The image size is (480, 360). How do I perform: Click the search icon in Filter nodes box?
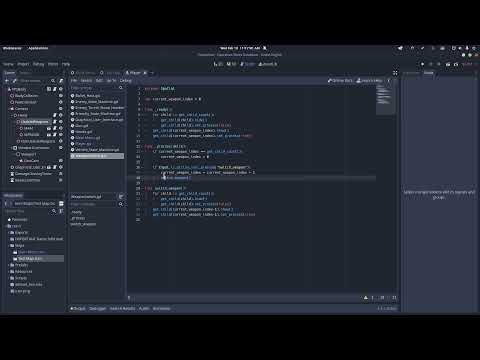point(53,81)
